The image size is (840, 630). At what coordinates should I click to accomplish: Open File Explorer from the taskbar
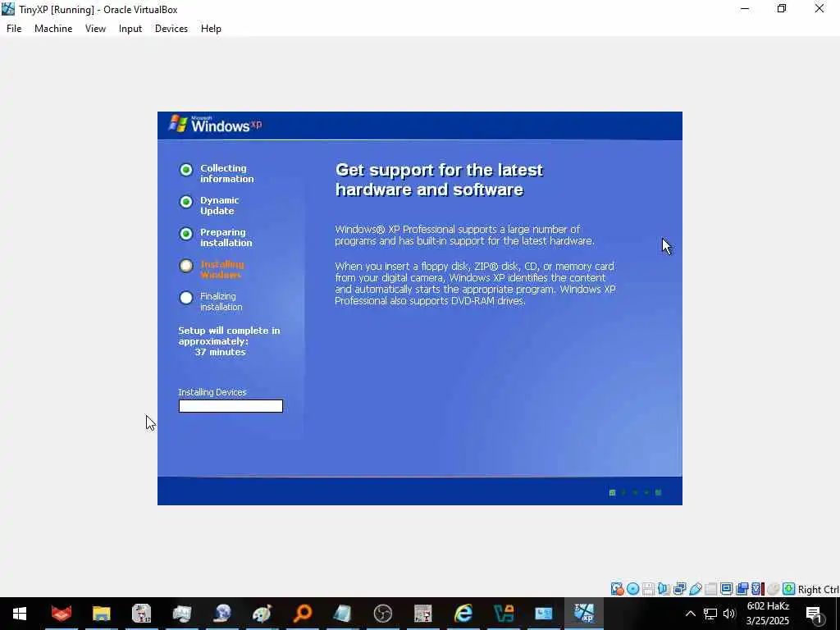tap(101, 614)
